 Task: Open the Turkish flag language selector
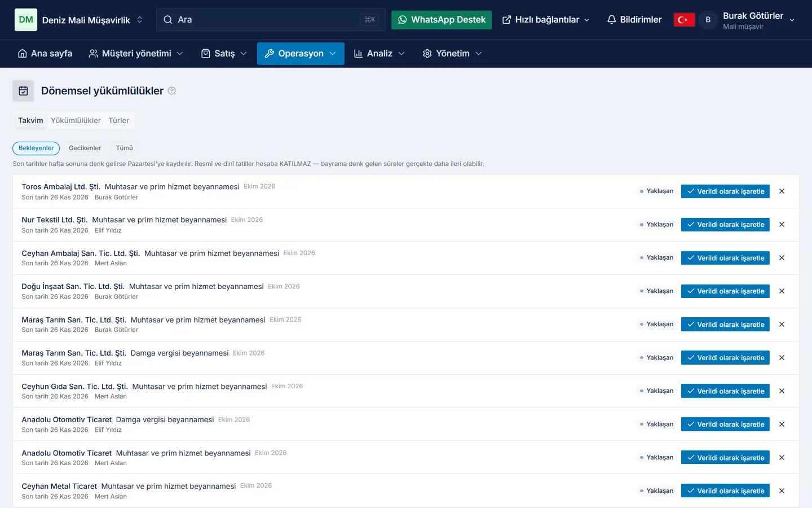point(684,20)
